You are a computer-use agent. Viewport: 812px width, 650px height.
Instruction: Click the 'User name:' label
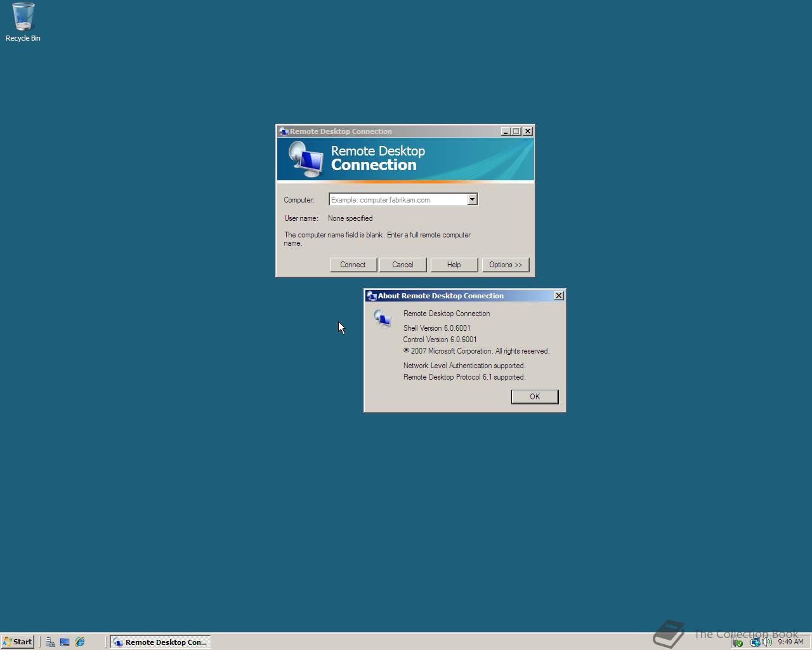301,218
